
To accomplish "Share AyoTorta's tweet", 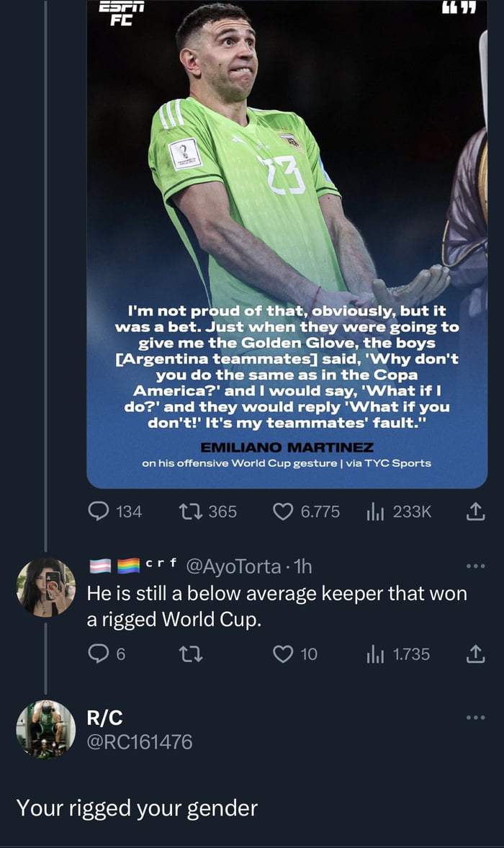I will pyautogui.click(x=476, y=654).
